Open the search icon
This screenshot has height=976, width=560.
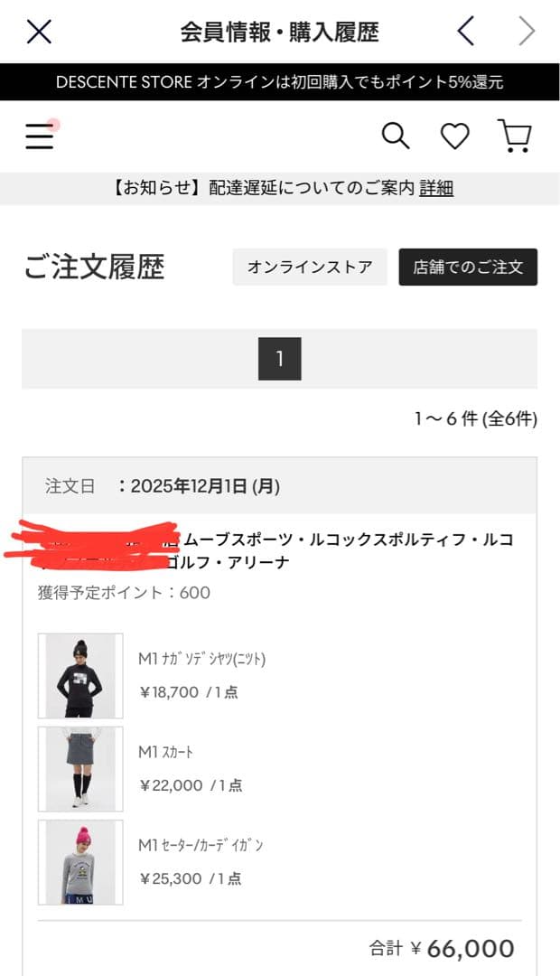tap(397, 136)
